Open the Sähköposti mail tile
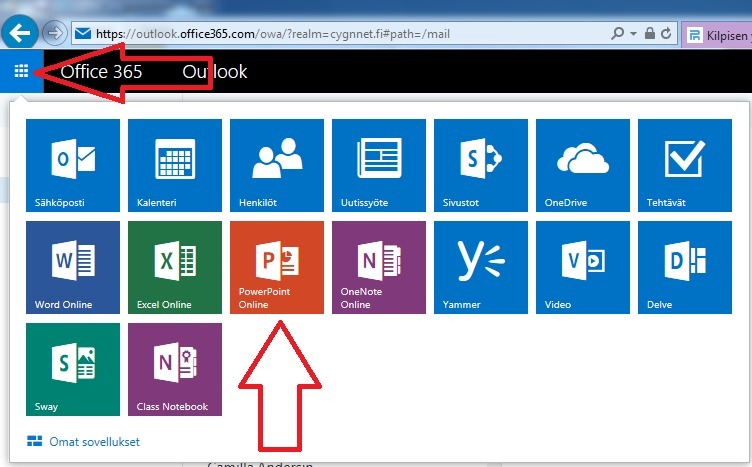The image size is (752, 467). pyautogui.click(x=73, y=165)
